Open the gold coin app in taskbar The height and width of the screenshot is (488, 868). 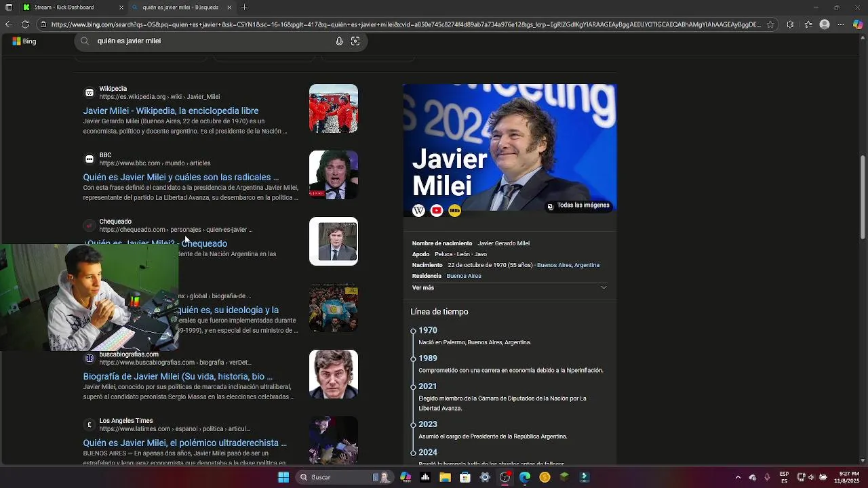click(545, 477)
